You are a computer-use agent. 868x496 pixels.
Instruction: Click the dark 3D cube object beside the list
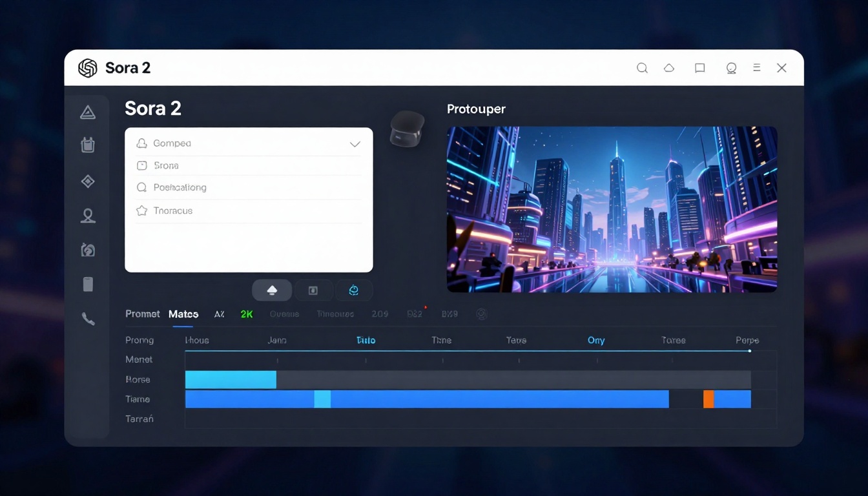(x=408, y=128)
